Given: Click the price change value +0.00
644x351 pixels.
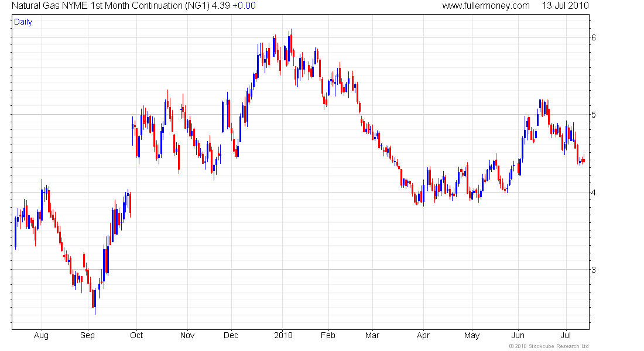Looking at the screenshot, I should tap(244, 6).
